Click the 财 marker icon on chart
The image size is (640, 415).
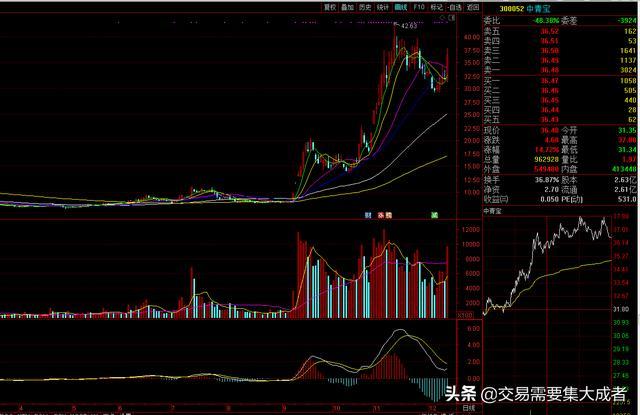pyautogui.click(x=369, y=214)
